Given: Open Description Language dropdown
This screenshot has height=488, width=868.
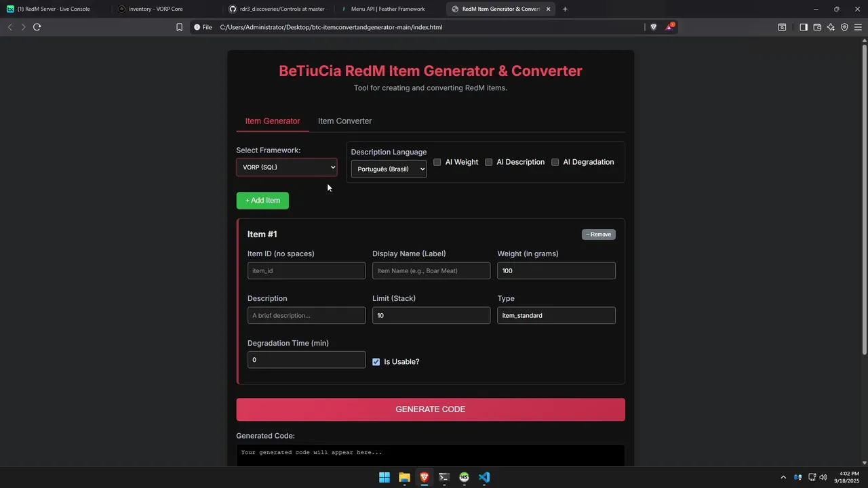Looking at the screenshot, I should pos(389,169).
